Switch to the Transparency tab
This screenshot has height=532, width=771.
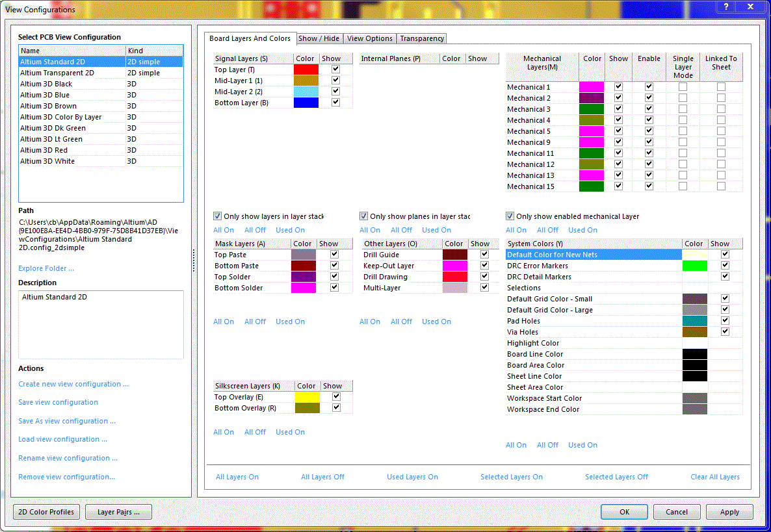coord(422,38)
